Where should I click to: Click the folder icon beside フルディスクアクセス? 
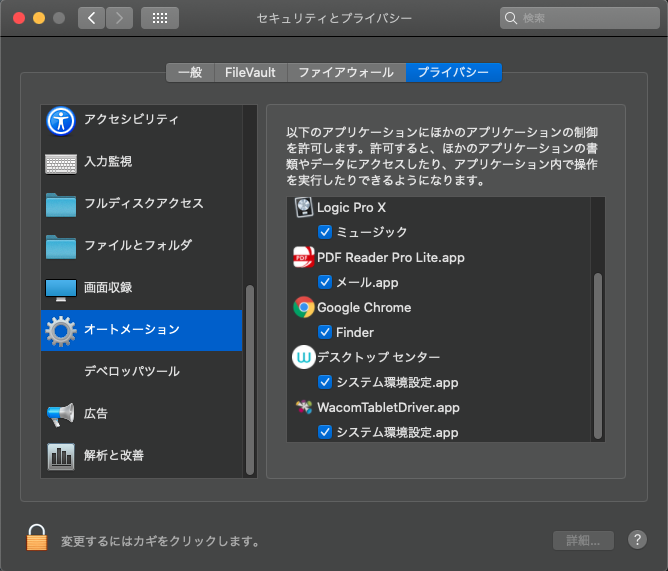tap(61, 205)
